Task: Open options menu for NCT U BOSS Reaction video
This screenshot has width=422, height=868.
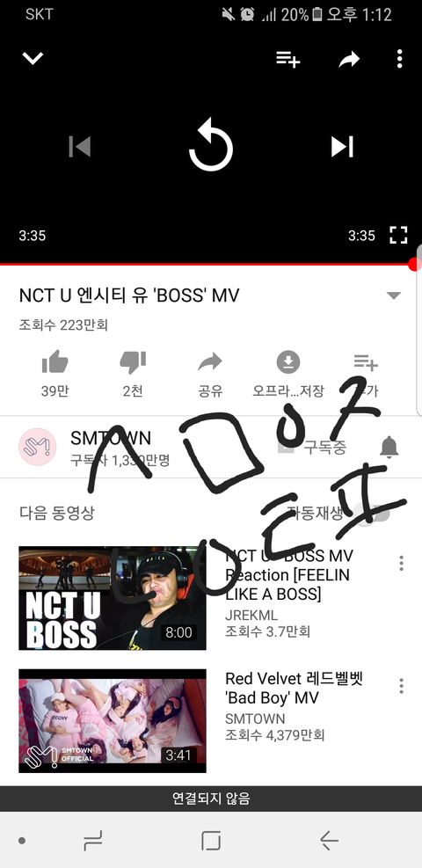Action: click(402, 563)
